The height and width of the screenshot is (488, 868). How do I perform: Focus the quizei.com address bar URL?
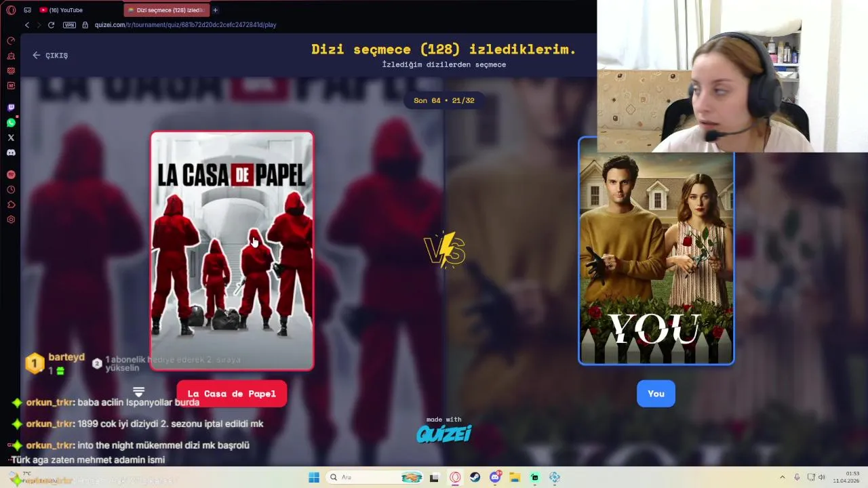click(x=185, y=25)
